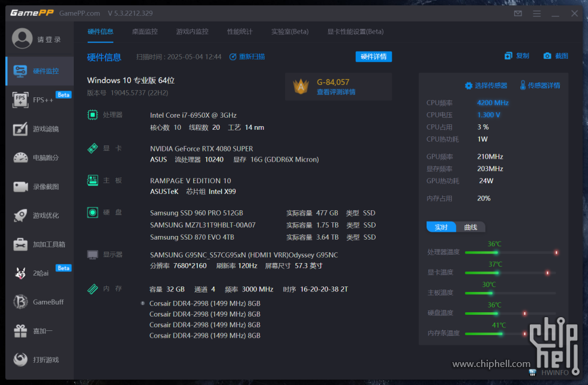Switch to the 硬件信息 tab
This screenshot has width=588, height=385.
click(x=100, y=31)
